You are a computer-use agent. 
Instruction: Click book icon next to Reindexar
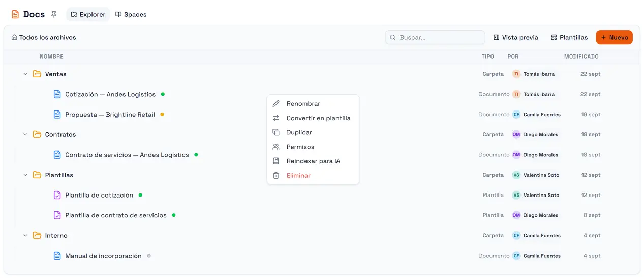(276, 161)
